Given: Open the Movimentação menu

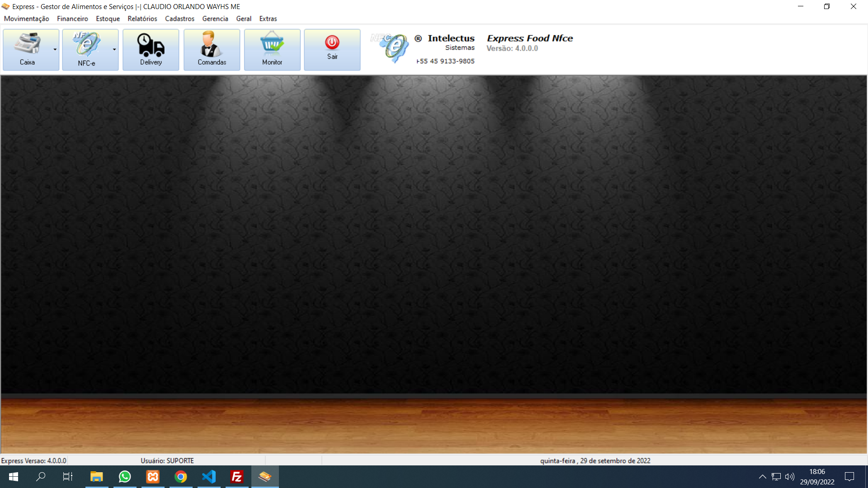Looking at the screenshot, I should pos(27,19).
